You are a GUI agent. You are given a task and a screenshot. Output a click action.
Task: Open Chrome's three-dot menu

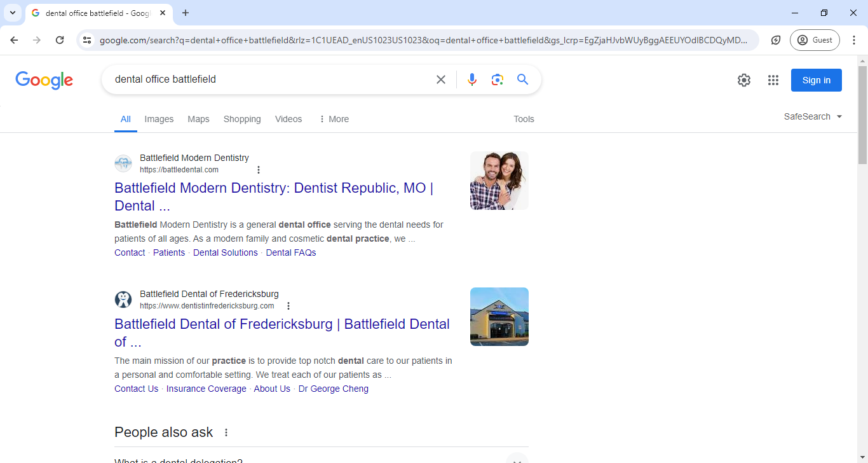pos(854,40)
